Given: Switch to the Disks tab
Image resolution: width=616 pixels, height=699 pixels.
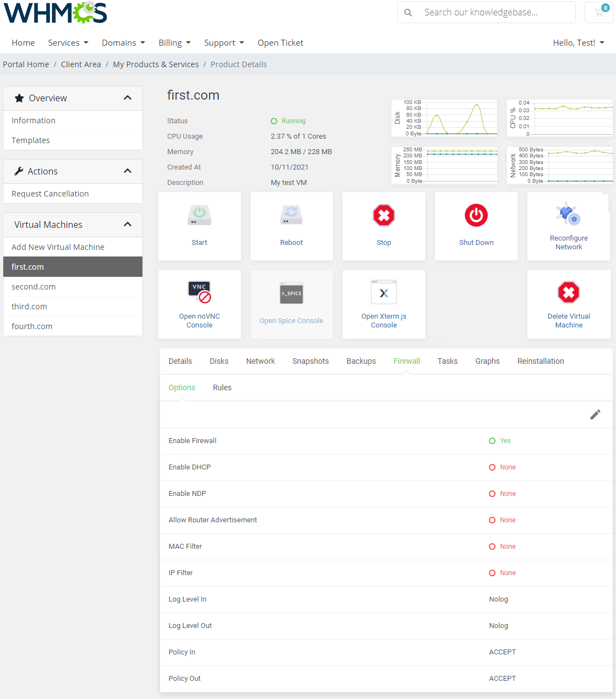Looking at the screenshot, I should point(219,361).
